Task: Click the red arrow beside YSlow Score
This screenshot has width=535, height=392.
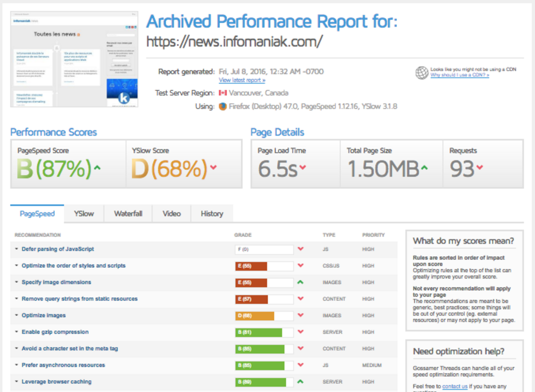Action: point(214,167)
